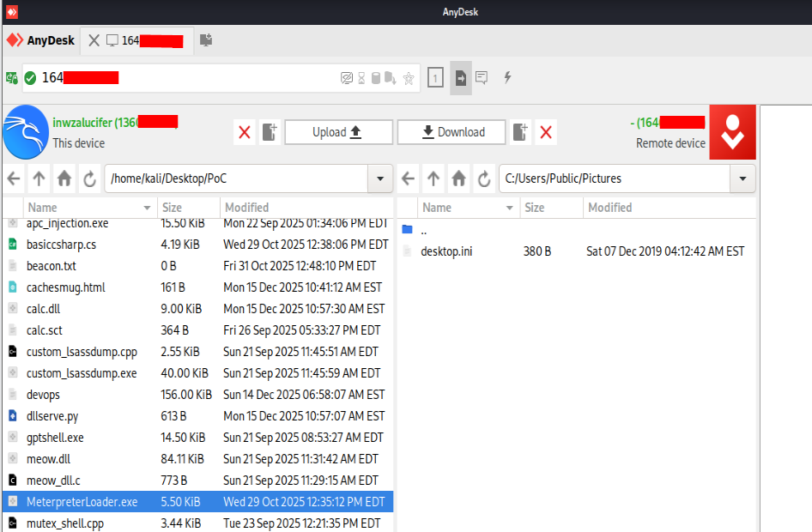Click the green verified checkmark icon
Image resolution: width=812 pixels, height=532 pixels.
click(x=31, y=78)
